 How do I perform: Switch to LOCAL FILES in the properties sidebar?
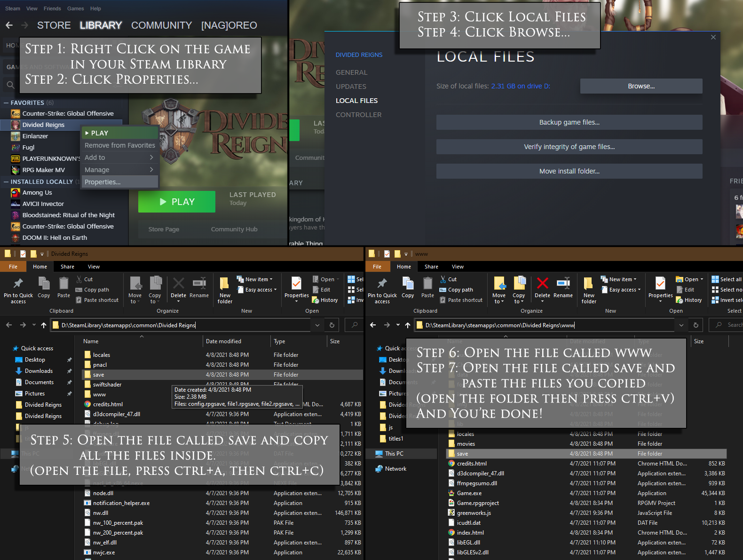(356, 101)
